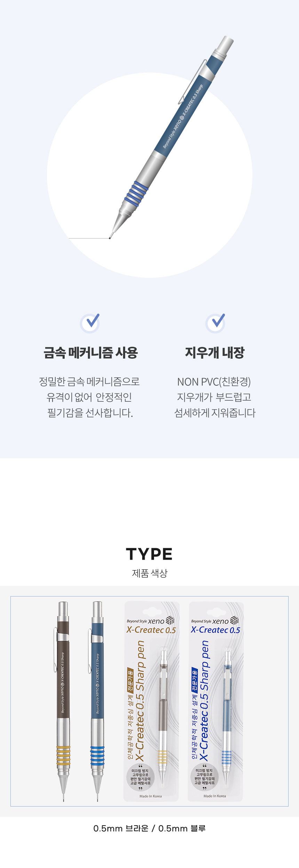Click the checkmark icon above 지우개 내장

[215, 323]
